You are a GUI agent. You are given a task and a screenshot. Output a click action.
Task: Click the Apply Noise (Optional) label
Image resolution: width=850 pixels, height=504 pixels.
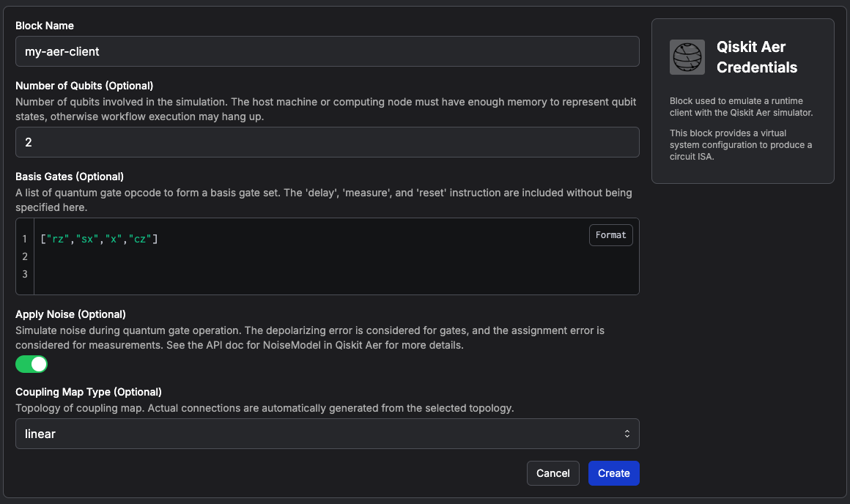pos(70,314)
